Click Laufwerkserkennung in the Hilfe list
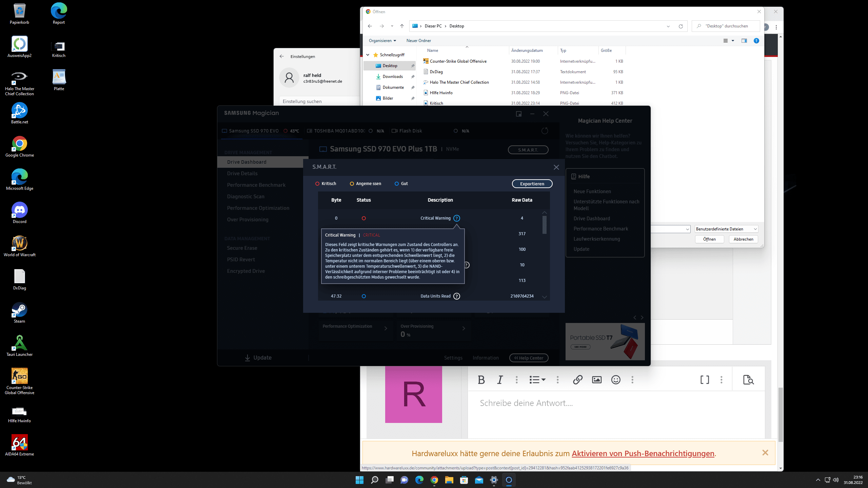This screenshot has height=488, width=868. pyautogui.click(x=596, y=239)
